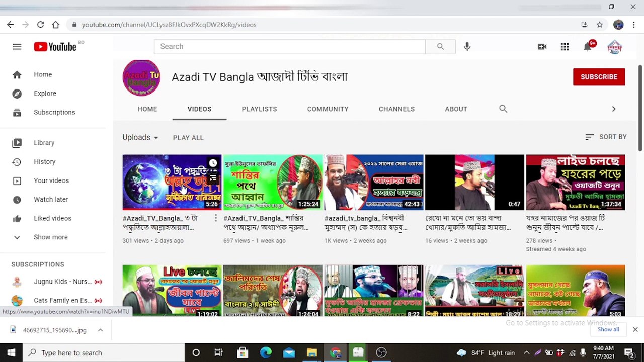Open the Channels tab
Viewport: 644px width, 362px height.
coord(396,109)
